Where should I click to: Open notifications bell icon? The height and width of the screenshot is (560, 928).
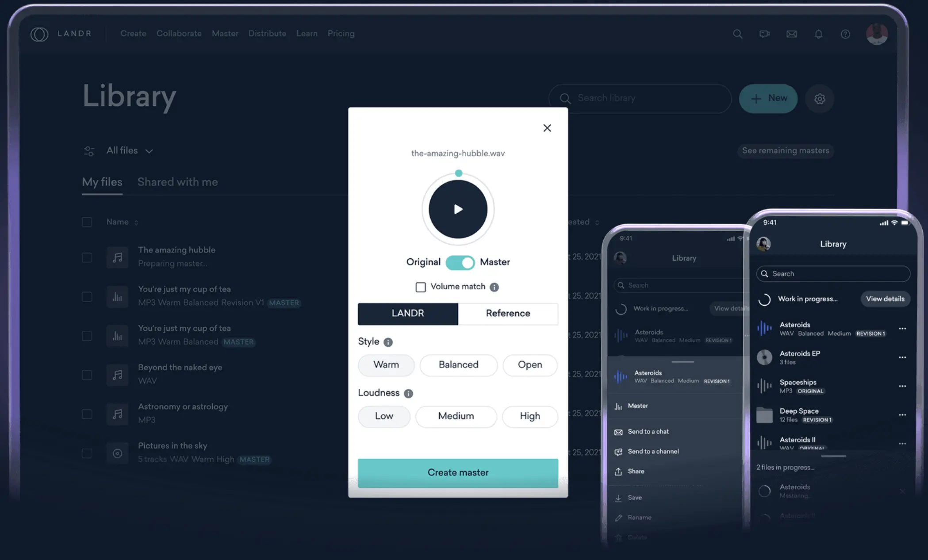click(x=818, y=34)
